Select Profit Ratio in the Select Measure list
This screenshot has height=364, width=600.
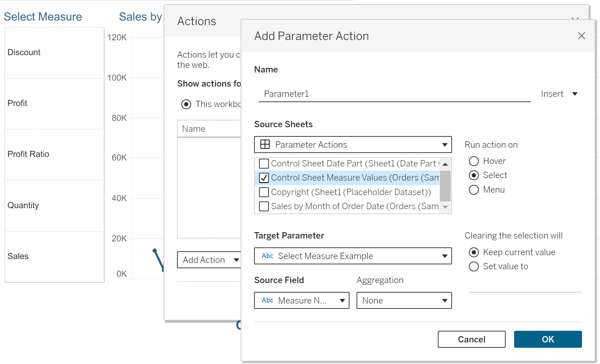[x=54, y=154]
